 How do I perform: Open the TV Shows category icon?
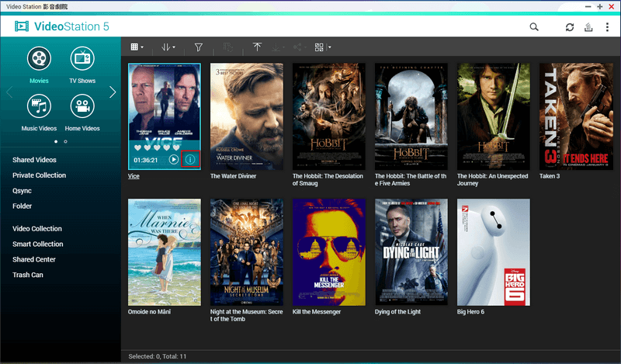point(82,59)
